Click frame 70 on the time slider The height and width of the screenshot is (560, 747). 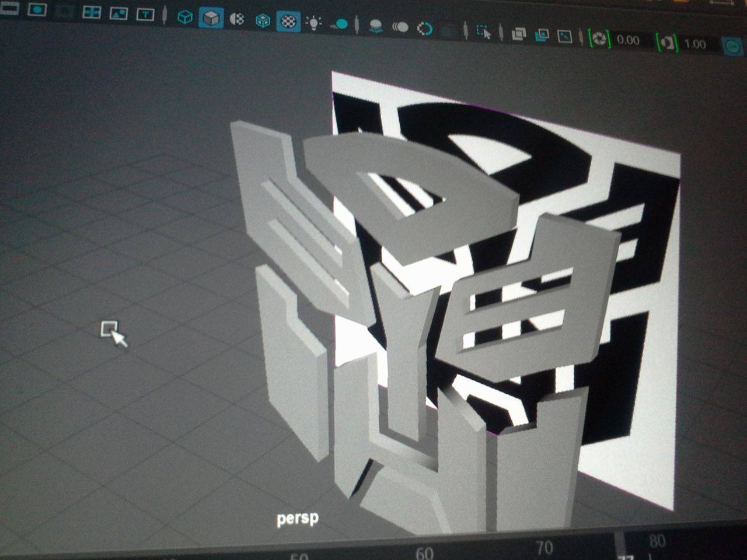[544, 548]
